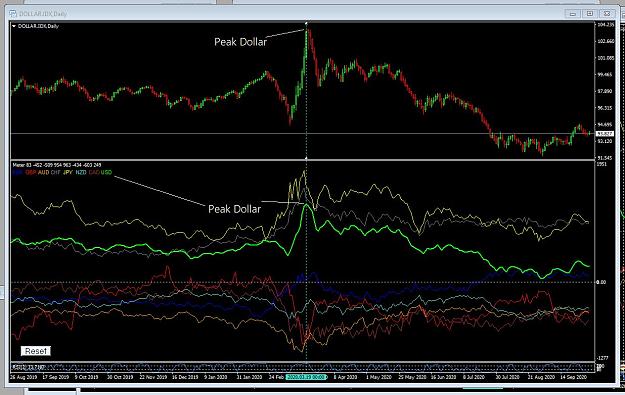
Task: Click the 9 Jan 2020 date label
Action: [216, 377]
